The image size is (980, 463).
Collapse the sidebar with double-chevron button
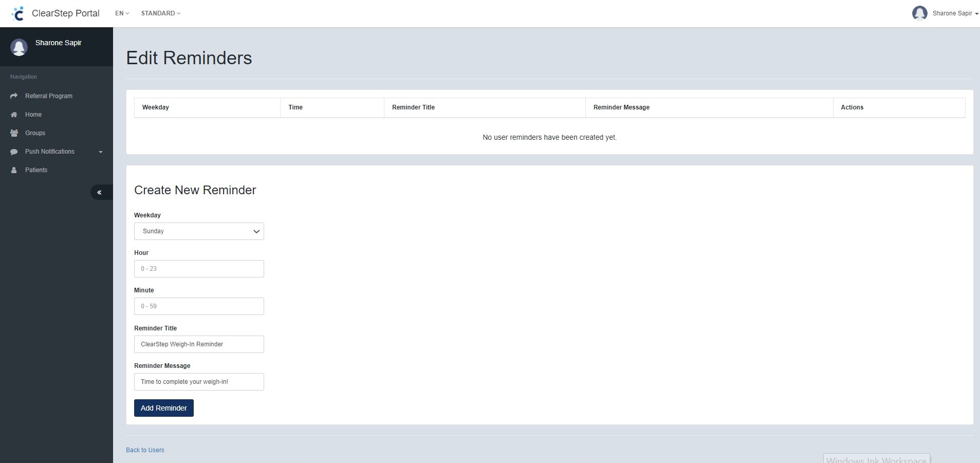tap(101, 192)
